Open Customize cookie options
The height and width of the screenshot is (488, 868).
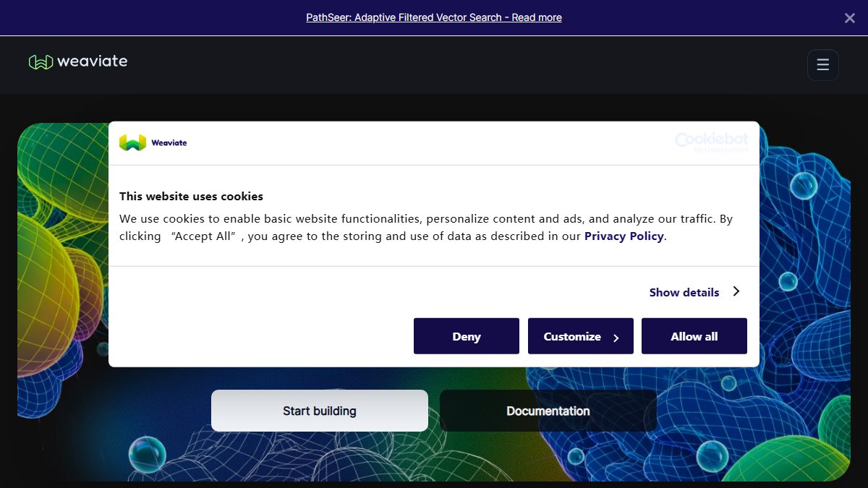(x=581, y=336)
